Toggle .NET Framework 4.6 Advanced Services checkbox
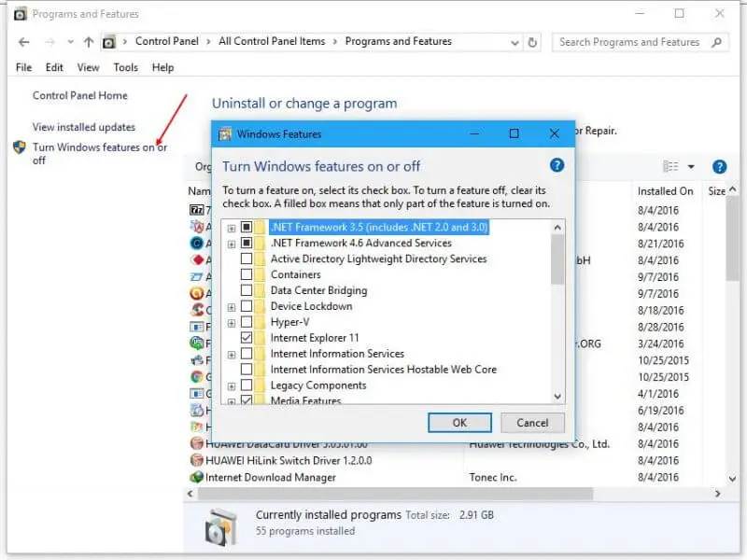This screenshot has height=560, width=747. tap(247, 243)
